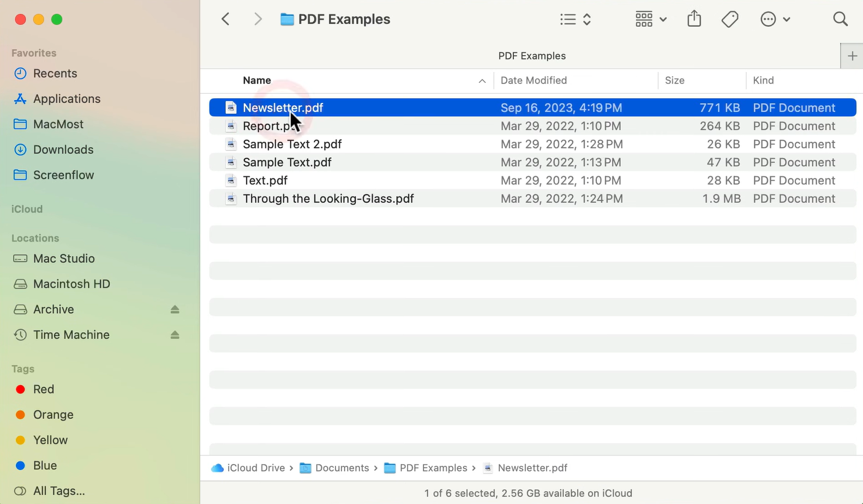Eject the Time Machine drive
The image size is (863, 504).
175,335
